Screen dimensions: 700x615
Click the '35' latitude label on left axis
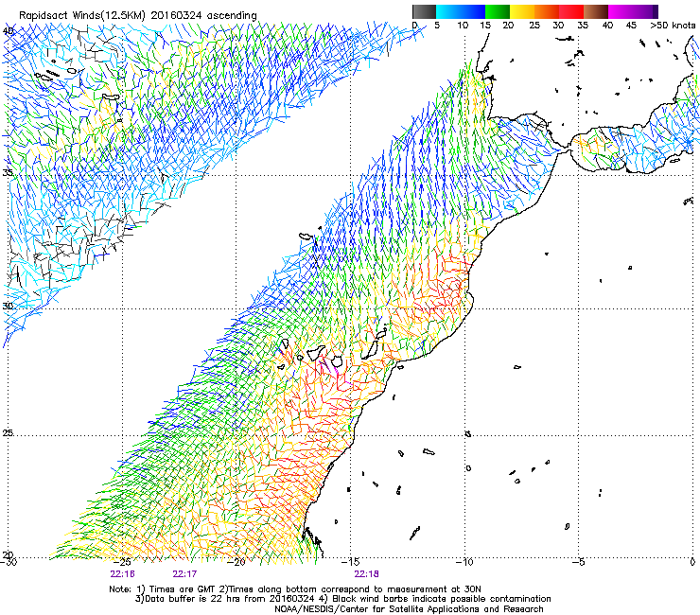pos(8,172)
